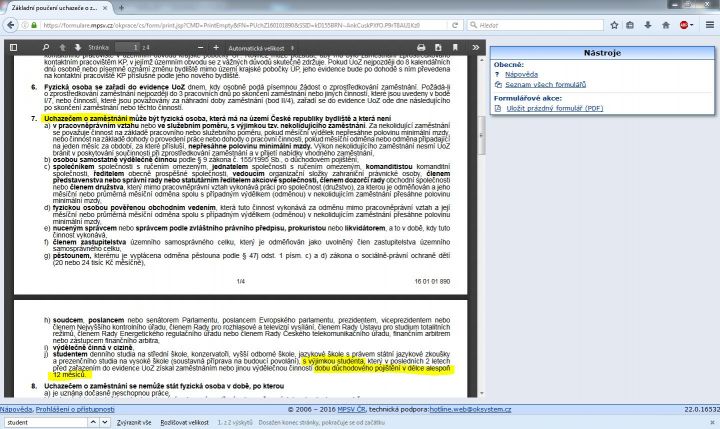The height and width of the screenshot is (429, 720).
Task: Click hotline.web@oksystem.cz email link
Action: pos(470,409)
